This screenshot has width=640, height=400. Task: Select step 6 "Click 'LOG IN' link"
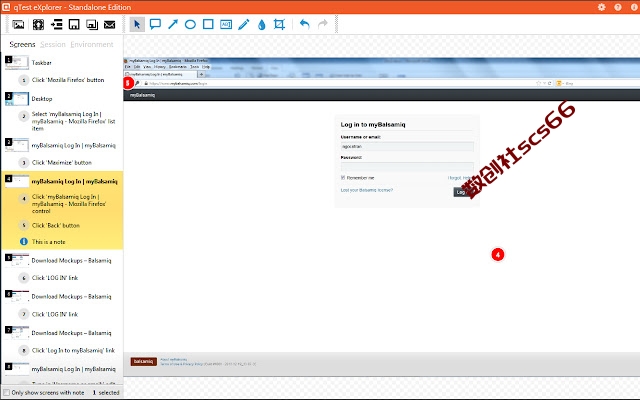pos(55,278)
